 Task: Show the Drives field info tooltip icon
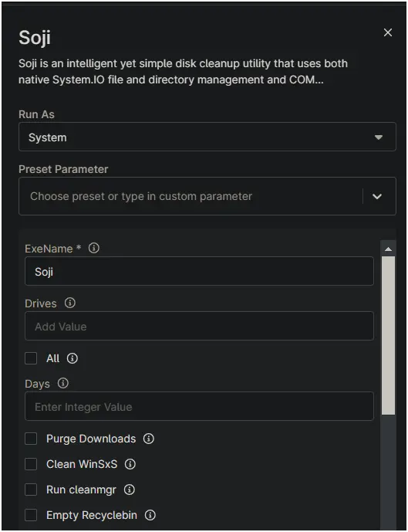click(70, 303)
